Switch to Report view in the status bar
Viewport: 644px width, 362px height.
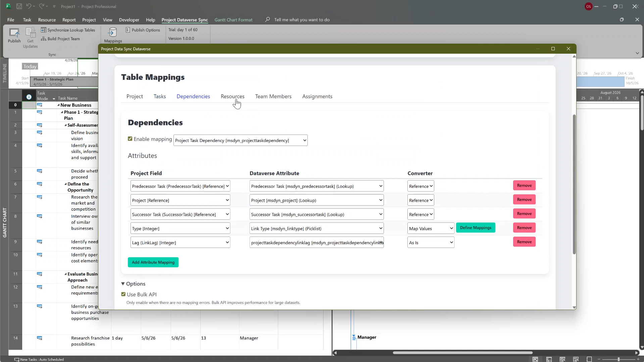click(589, 359)
